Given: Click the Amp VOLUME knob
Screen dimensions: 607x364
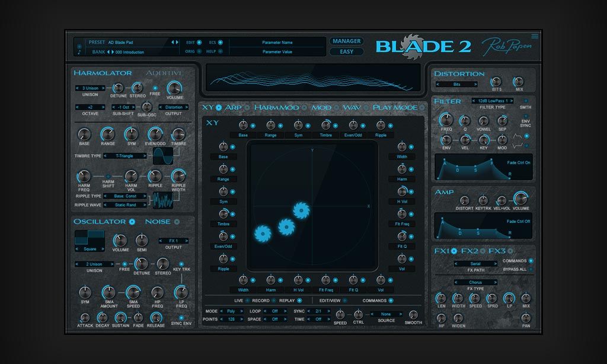Looking at the screenshot, I should pos(520,199).
